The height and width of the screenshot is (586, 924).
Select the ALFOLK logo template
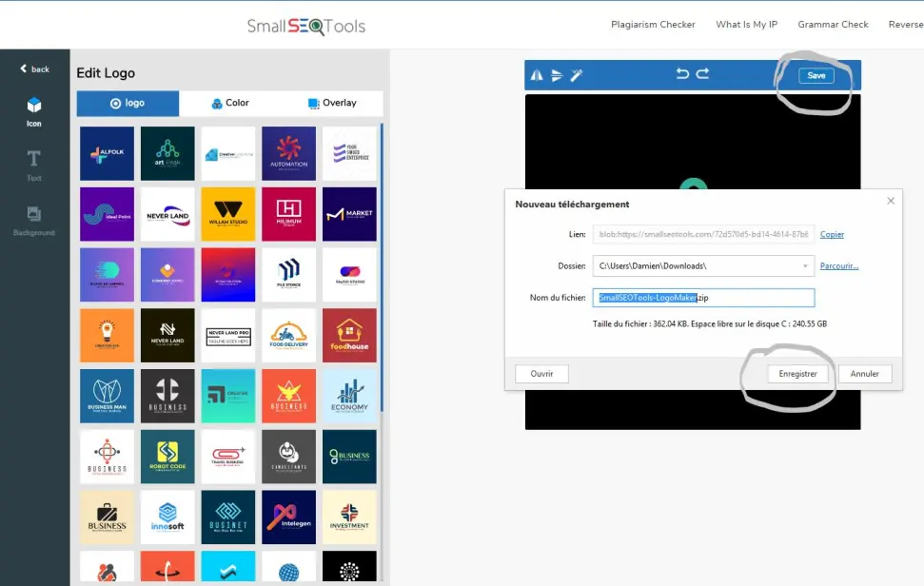[107, 153]
